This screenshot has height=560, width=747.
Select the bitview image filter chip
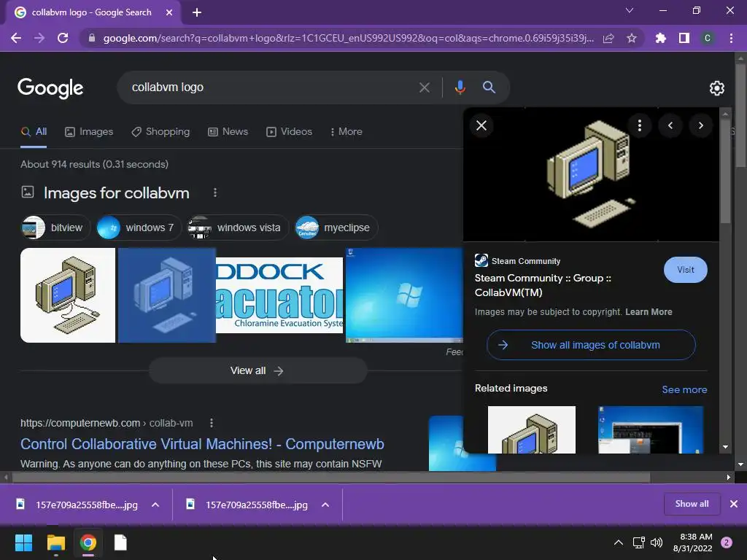(x=55, y=227)
